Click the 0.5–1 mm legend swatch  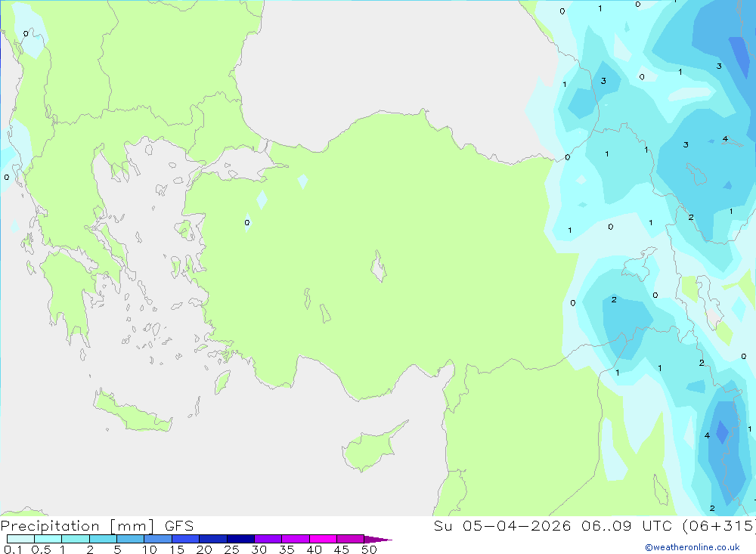[x=48, y=539]
